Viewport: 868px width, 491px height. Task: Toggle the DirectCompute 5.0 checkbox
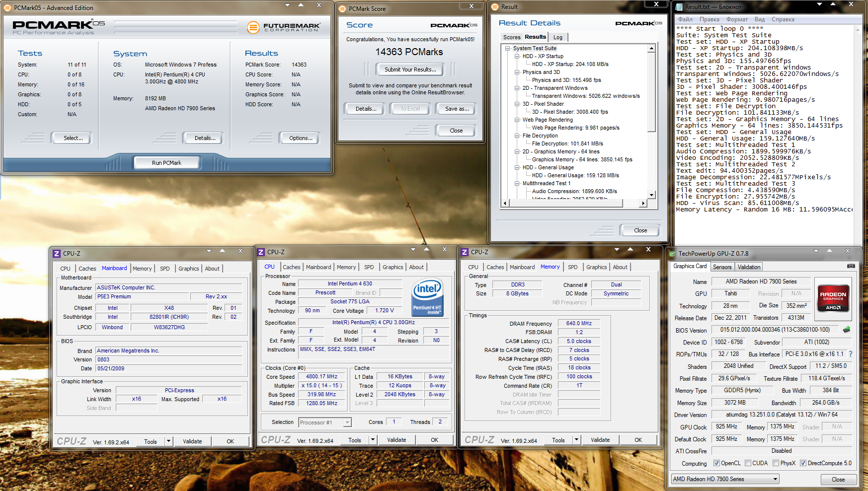tap(803, 463)
